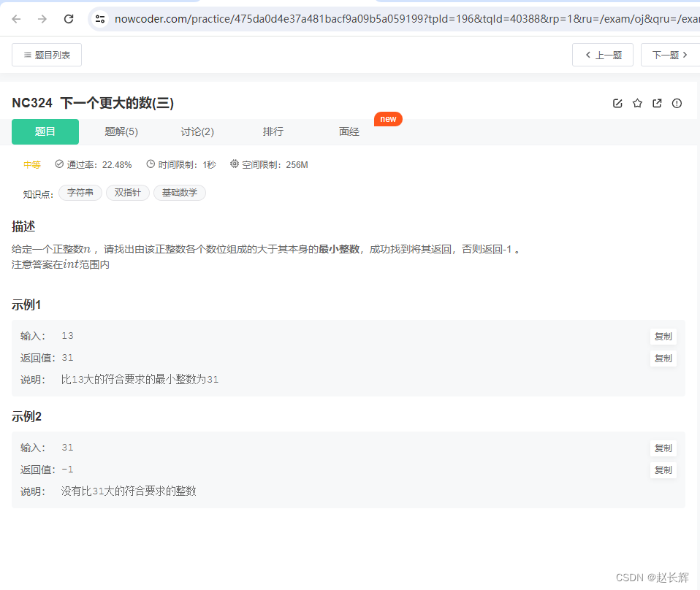Copy the input of 示例1 using 复制

pyautogui.click(x=663, y=336)
